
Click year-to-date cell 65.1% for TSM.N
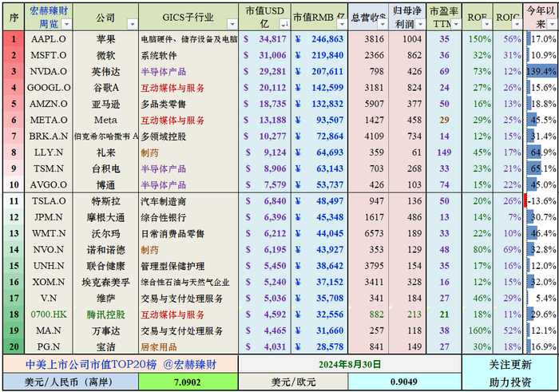541,168
